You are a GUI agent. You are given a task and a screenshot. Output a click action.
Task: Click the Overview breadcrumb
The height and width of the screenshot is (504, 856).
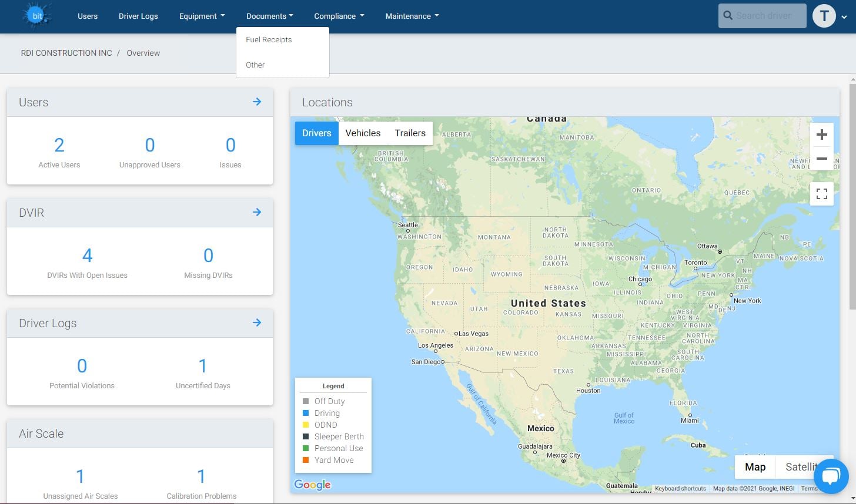click(143, 53)
